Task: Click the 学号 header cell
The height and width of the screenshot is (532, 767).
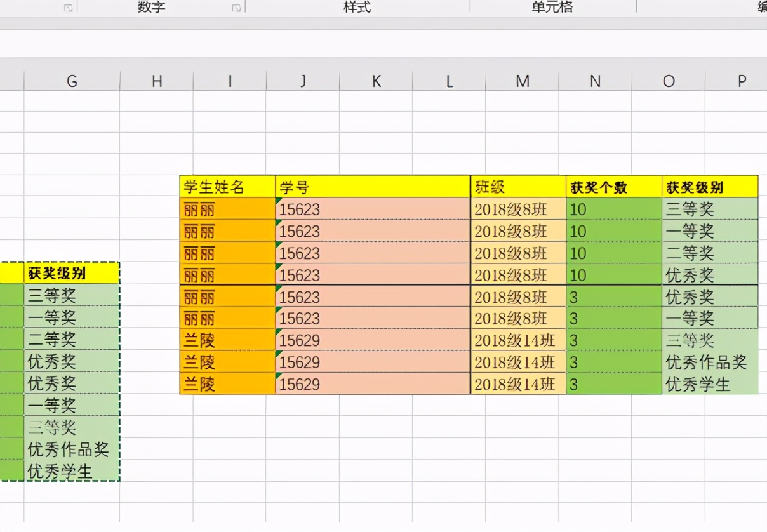Action: pos(373,187)
